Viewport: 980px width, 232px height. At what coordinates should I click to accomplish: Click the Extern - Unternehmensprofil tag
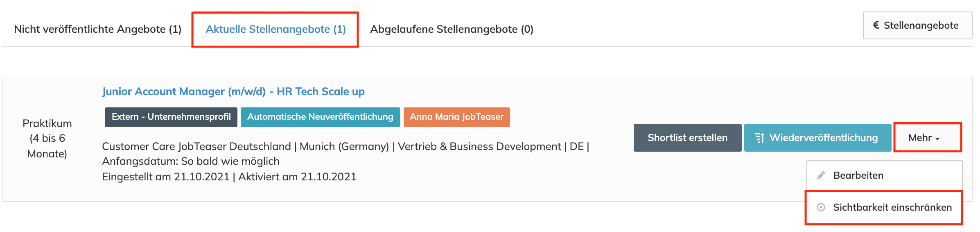coord(171,117)
